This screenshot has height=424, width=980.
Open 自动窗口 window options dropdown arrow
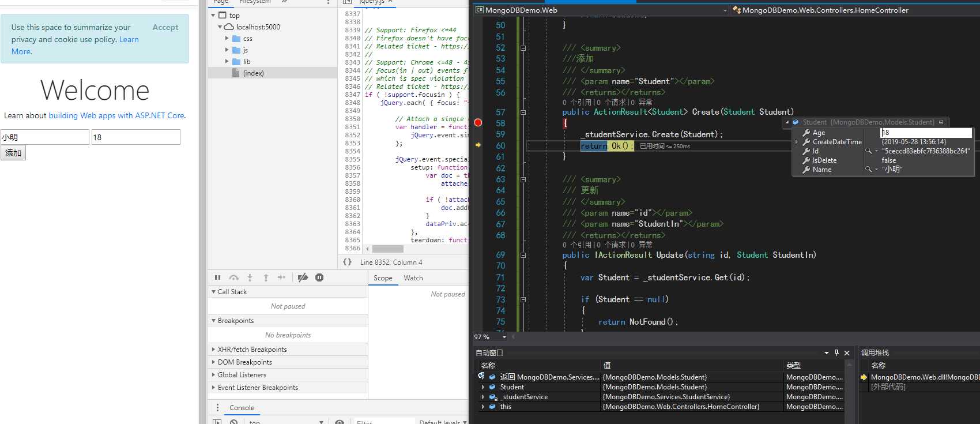(x=827, y=352)
